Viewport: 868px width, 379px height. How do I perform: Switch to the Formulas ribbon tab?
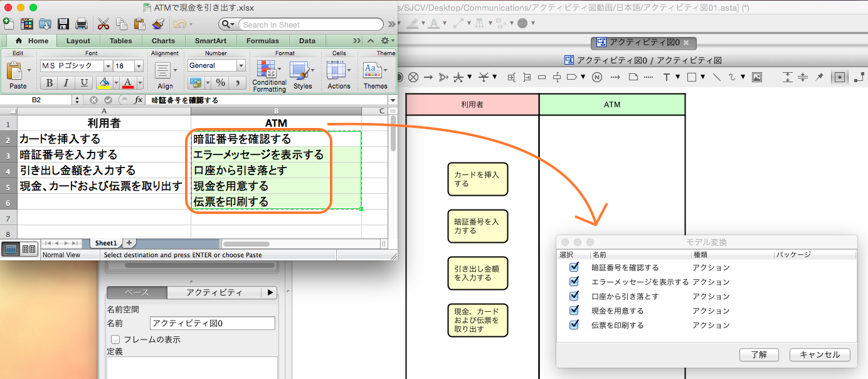click(262, 41)
